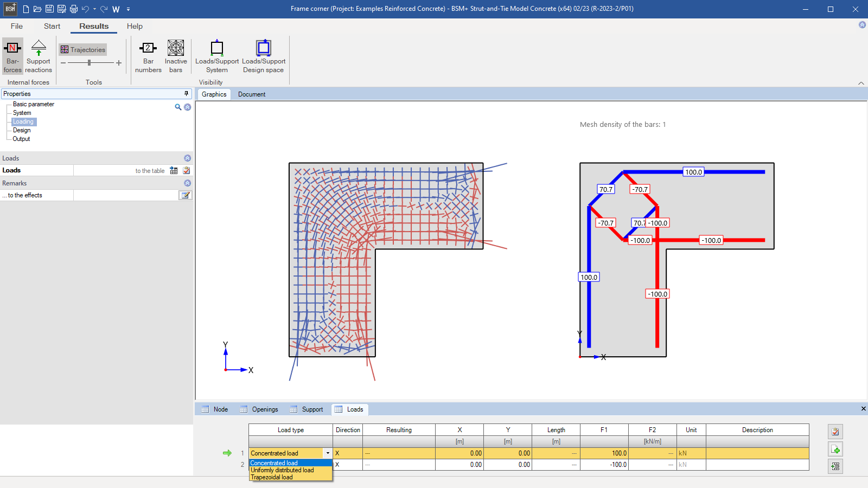Screen dimensions: 868x488
Task: Collapse the Remarks section
Action: point(188,183)
